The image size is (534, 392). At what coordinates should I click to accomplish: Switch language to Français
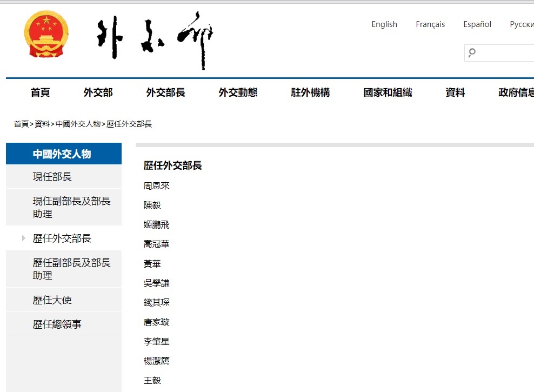pyautogui.click(x=430, y=24)
